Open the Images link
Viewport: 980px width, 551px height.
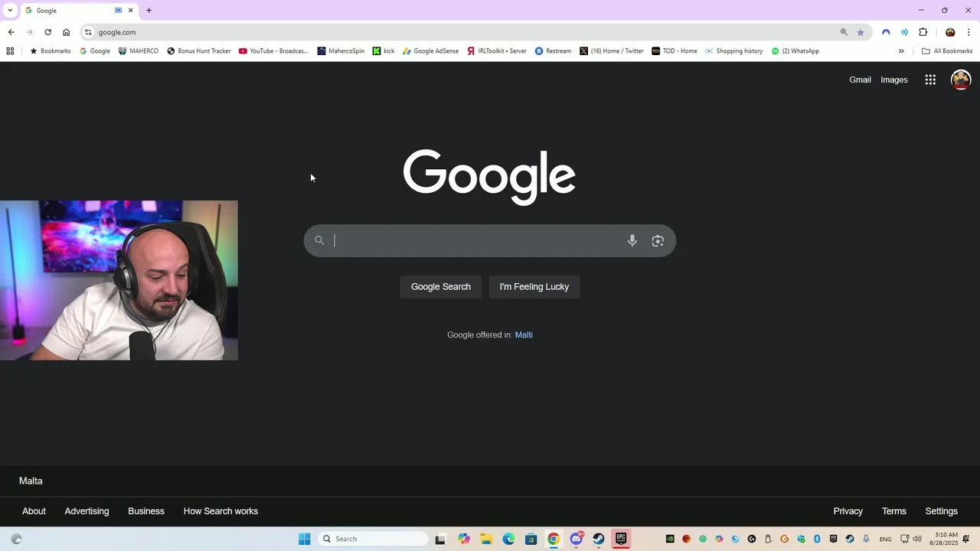tap(894, 80)
